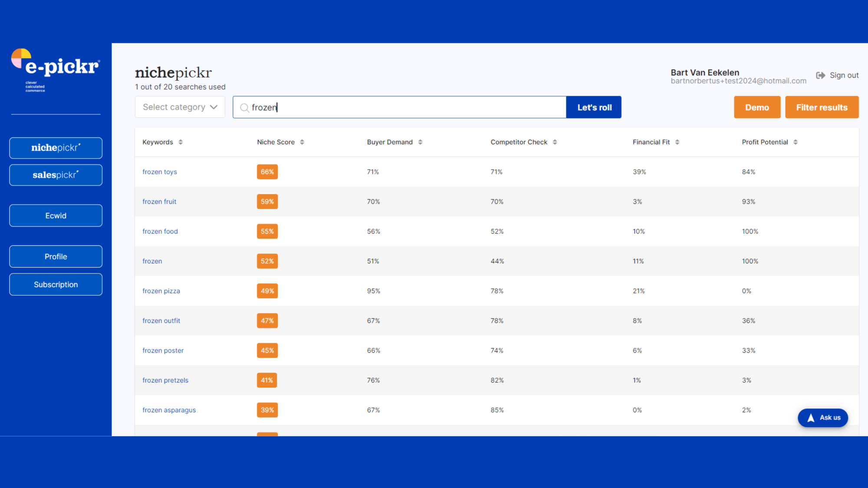The width and height of the screenshot is (868, 488).
Task: Click the paper plane icon on Ask us
Action: (811, 417)
